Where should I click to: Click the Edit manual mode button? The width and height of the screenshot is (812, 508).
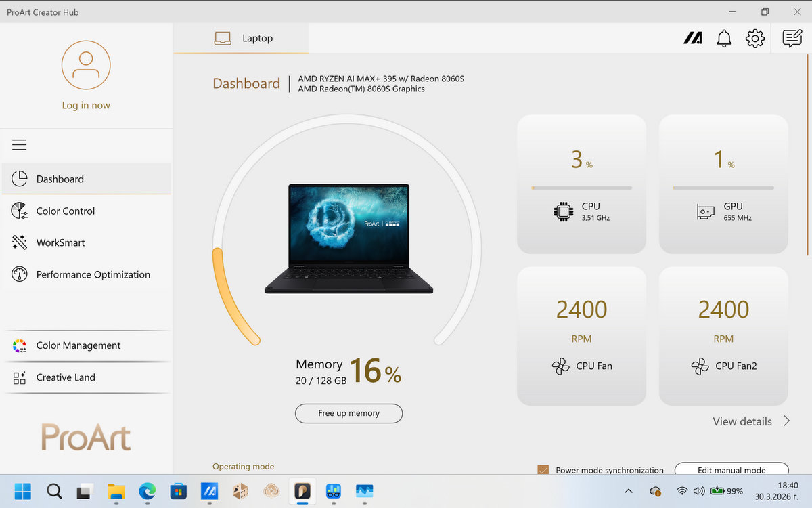coord(731,470)
